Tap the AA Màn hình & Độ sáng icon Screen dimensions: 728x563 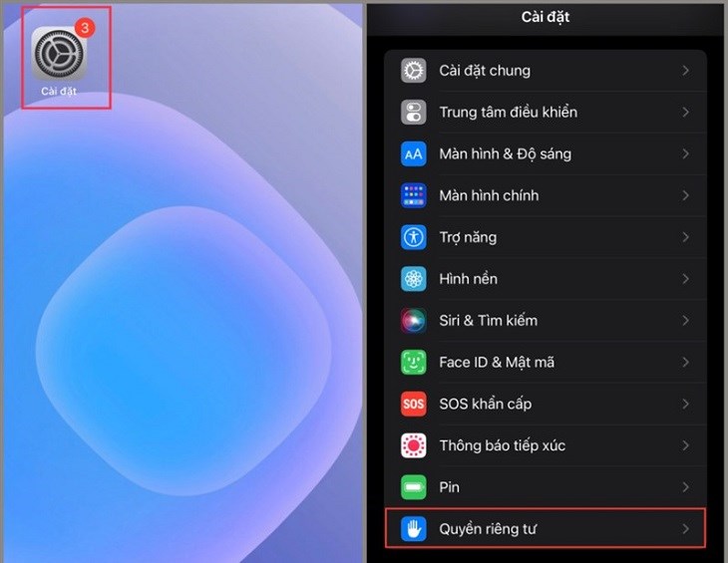(413, 154)
